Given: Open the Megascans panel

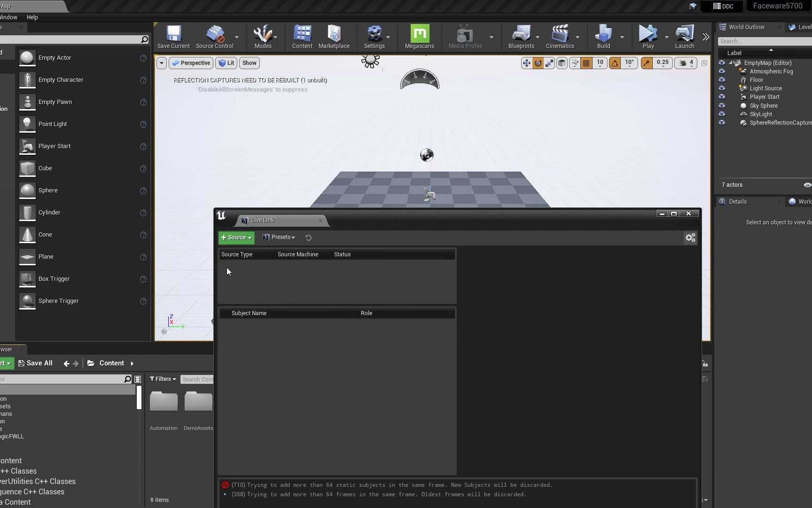Looking at the screenshot, I should tap(419, 37).
